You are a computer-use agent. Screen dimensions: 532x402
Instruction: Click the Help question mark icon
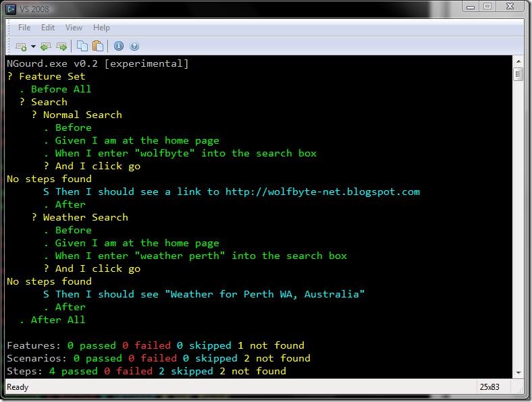tap(134, 46)
